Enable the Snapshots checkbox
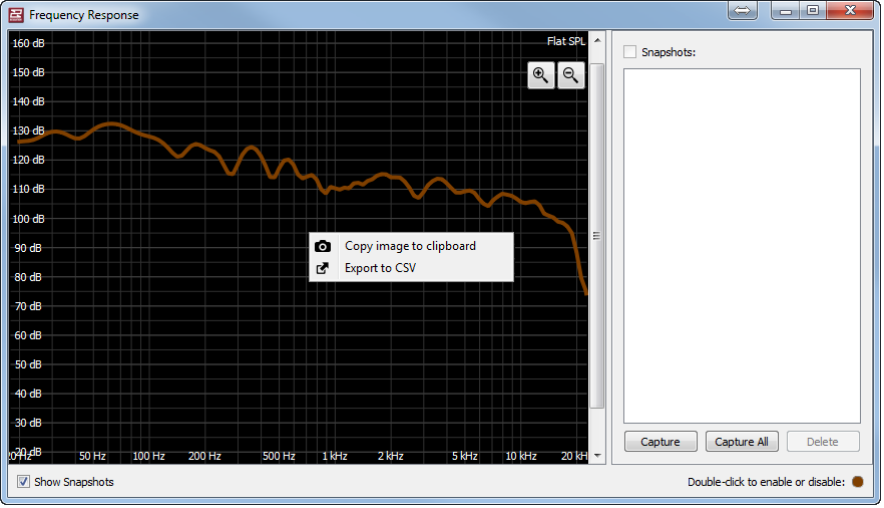 click(630, 52)
